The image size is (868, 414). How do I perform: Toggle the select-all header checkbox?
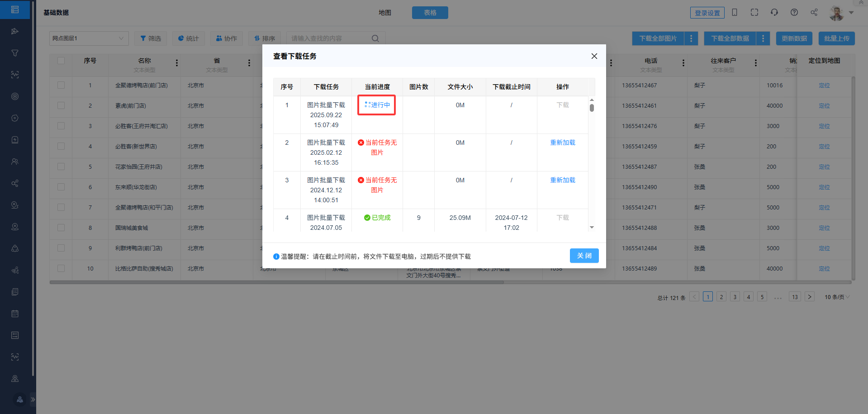click(x=61, y=61)
